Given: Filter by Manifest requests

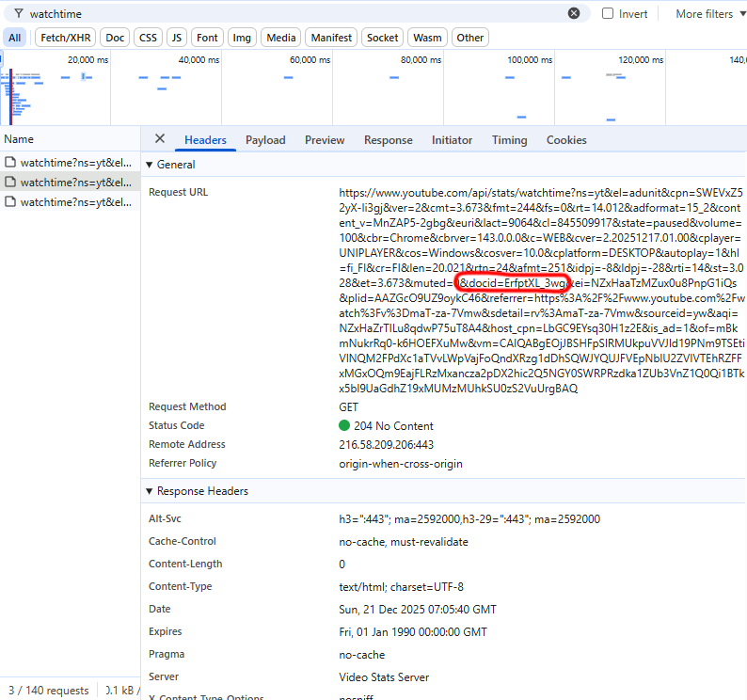Looking at the screenshot, I should click(x=331, y=38).
